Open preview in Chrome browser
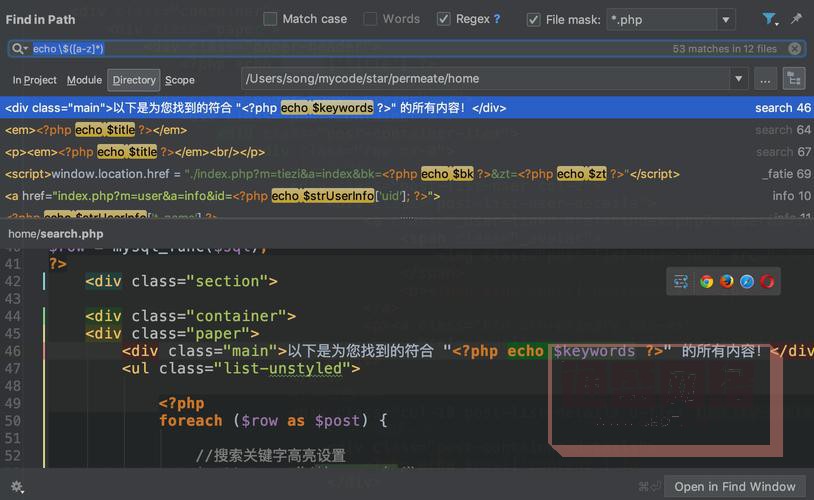The image size is (814, 500). pyautogui.click(x=706, y=281)
